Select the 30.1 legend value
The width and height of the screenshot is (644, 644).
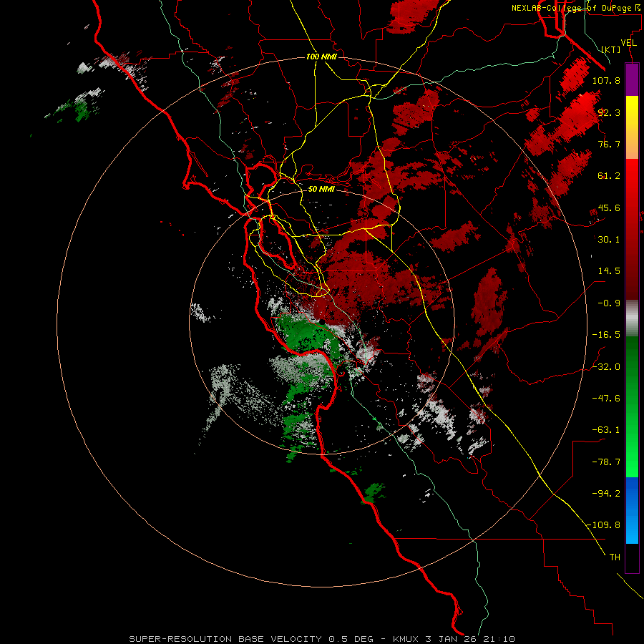coord(609,240)
